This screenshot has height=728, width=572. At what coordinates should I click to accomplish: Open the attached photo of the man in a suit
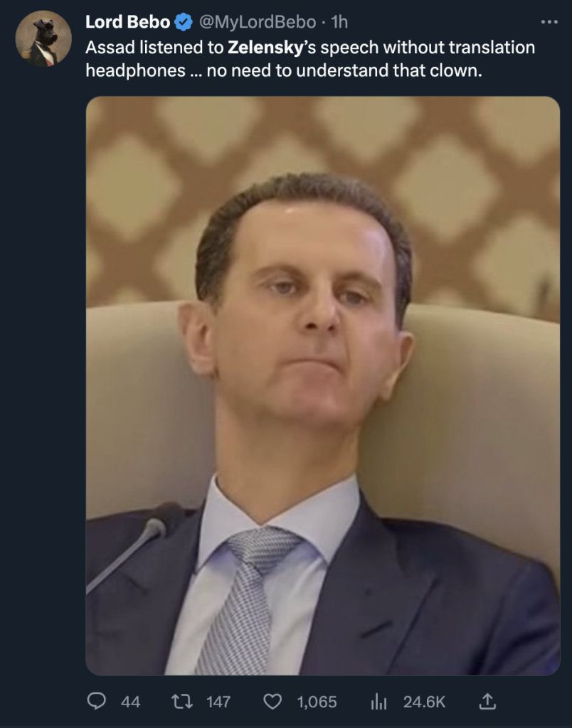tap(322, 385)
